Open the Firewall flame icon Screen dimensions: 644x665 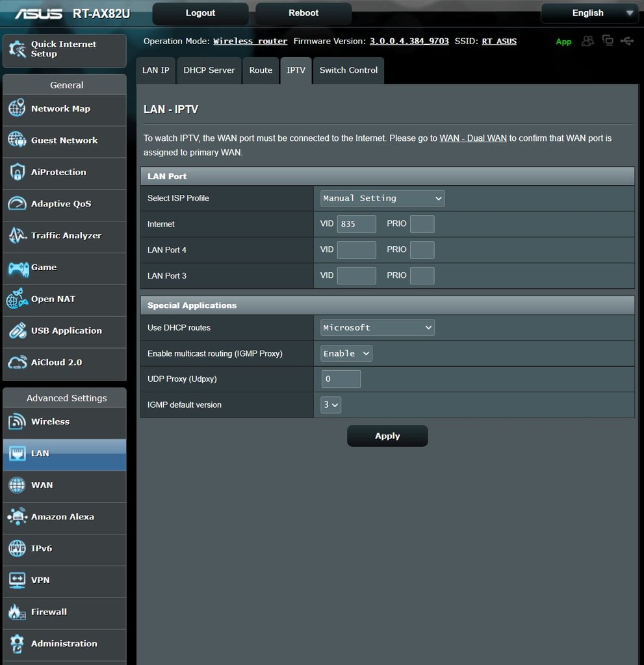[x=17, y=612]
